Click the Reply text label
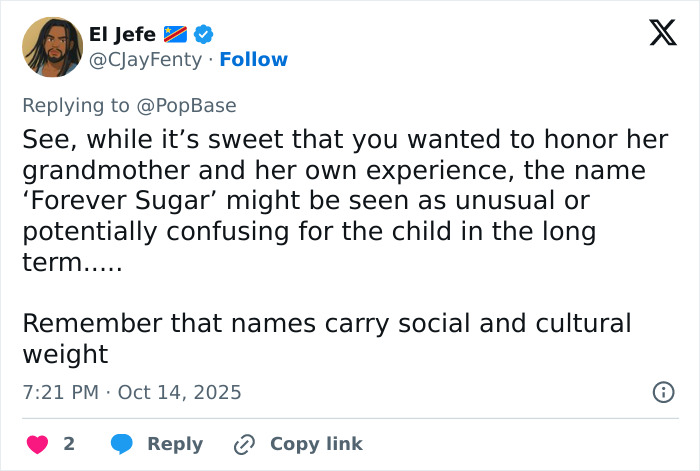700x471 pixels. (175, 443)
